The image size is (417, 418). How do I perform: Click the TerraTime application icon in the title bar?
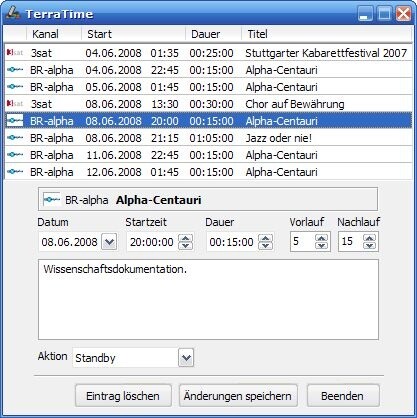click(13, 13)
